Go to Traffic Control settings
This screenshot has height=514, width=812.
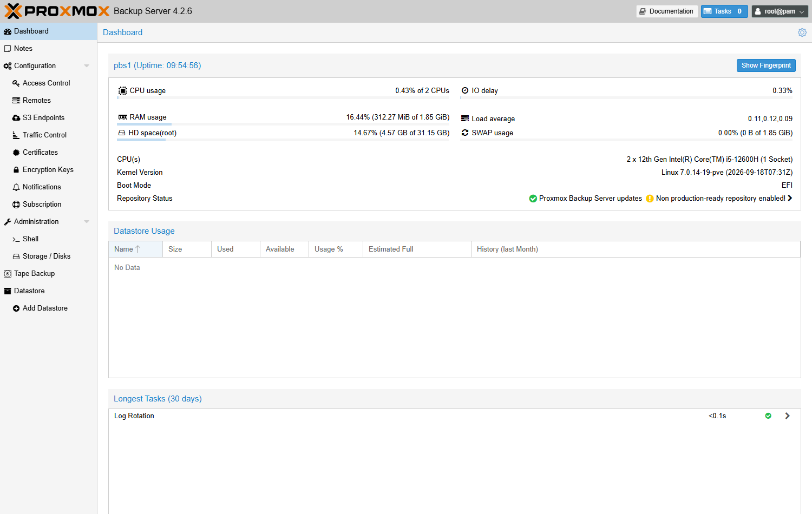[x=49, y=135]
